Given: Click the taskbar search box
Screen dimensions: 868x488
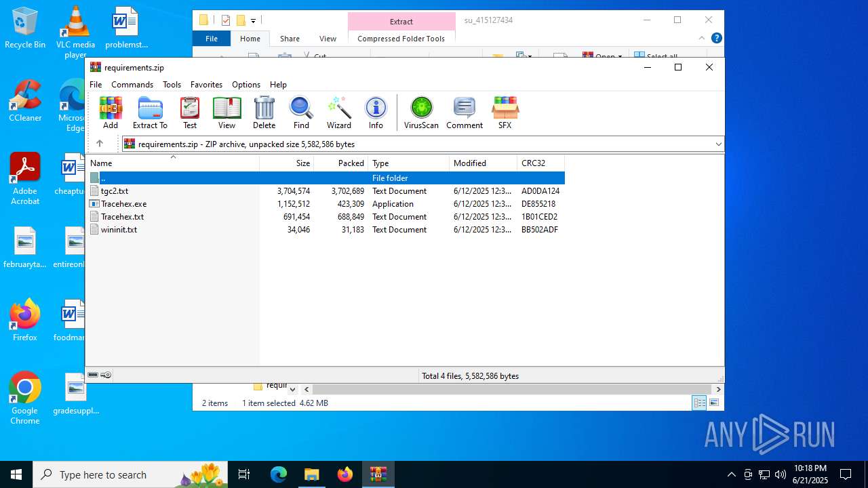Looking at the screenshot, I should point(131,474).
